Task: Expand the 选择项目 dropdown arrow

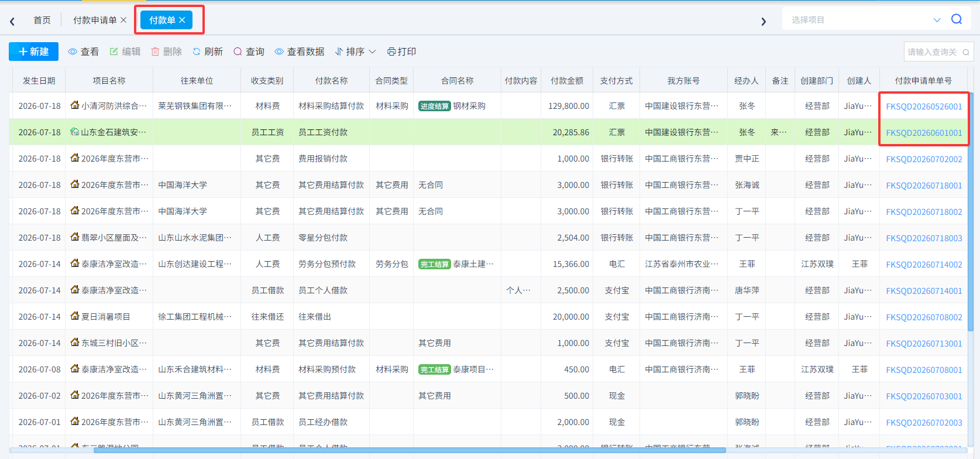Action: pyautogui.click(x=937, y=20)
